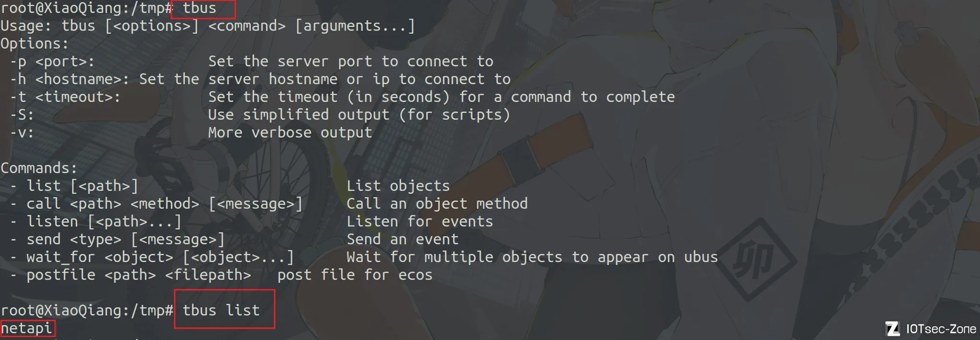Select the highlighted netapi output line

tap(26, 328)
